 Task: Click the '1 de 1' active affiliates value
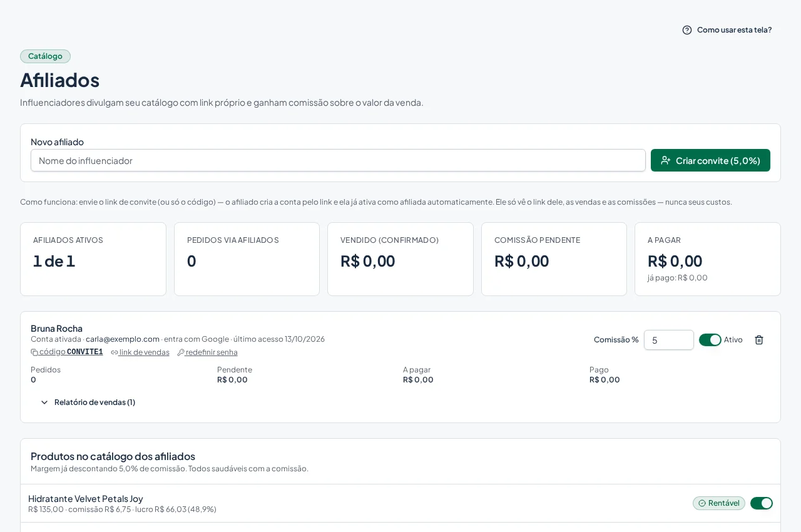pos(54,261)
